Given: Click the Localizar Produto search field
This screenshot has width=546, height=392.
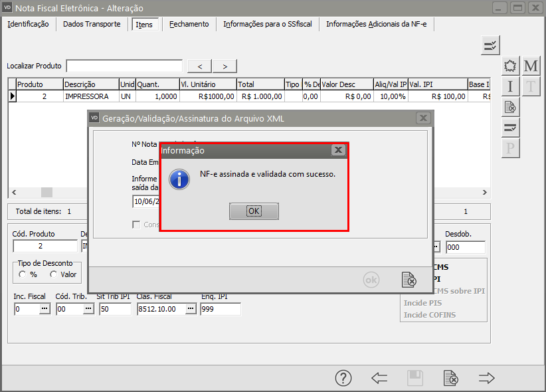Looking at the screenshot, I should 124,66.
